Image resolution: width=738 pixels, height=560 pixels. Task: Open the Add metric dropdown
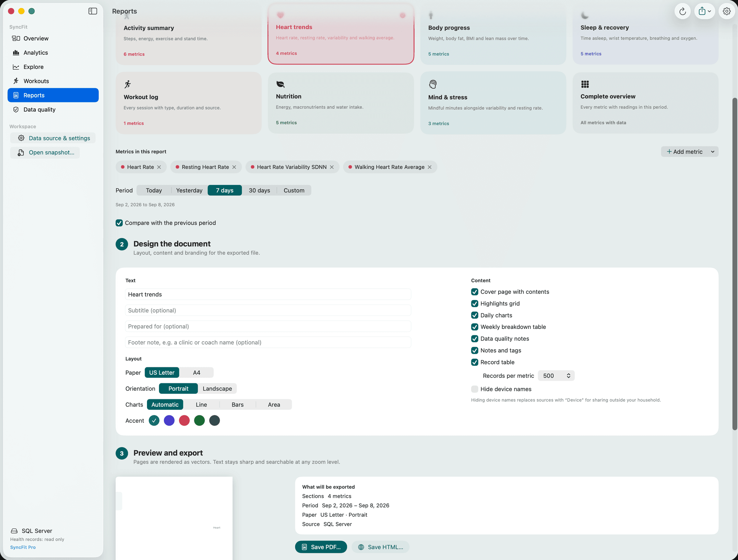pyautogui.click(x=690, y=152)
